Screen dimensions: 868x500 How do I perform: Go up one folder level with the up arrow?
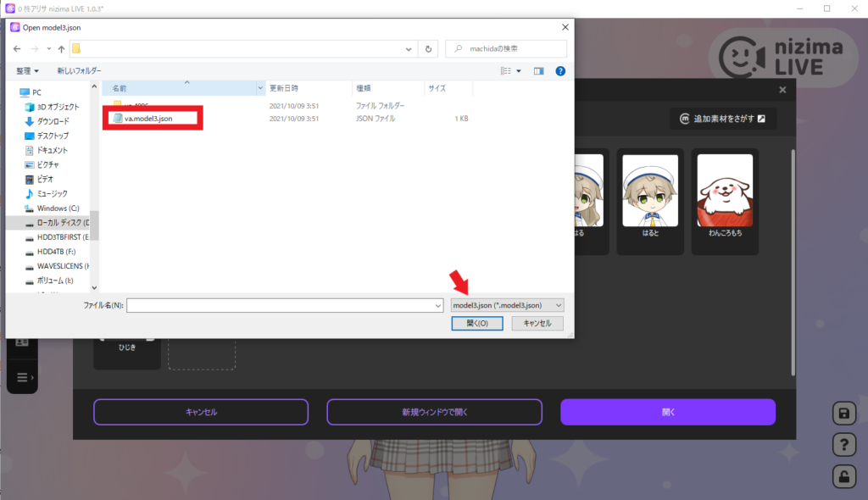[61, 48]
